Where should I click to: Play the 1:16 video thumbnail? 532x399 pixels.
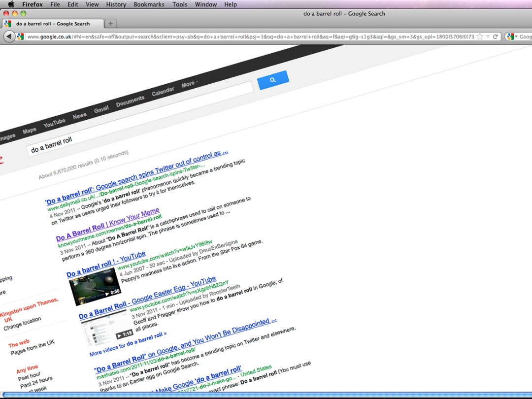pyautogui.click(x=107, y=329)
